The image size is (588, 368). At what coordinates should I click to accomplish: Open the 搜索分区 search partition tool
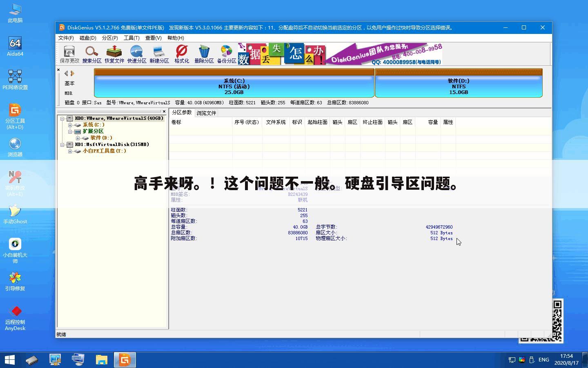click(x=92, y=54)
